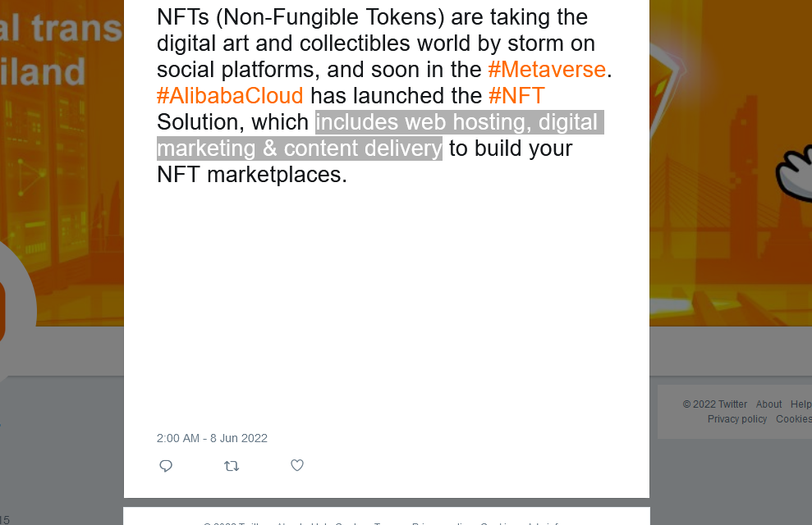Open the tweet via its timestamp link
The image size is (812, 525).
pyautogui.click(x=212, y=438)
